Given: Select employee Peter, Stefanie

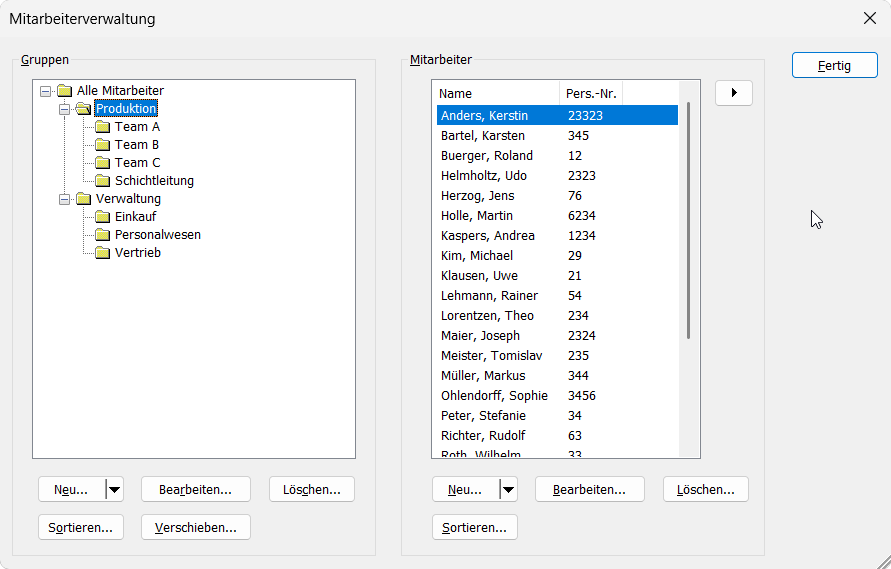Looking at the screenshot, I should click(x=557, y=416).
